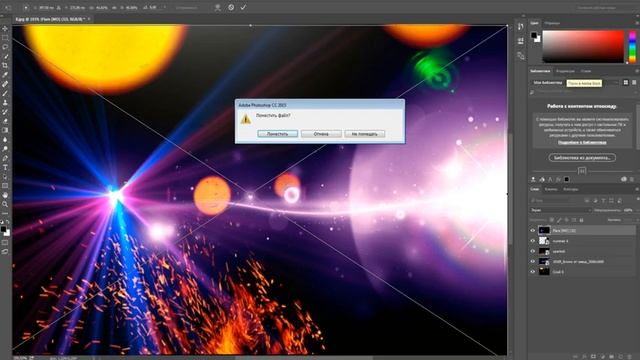Viewport: 640px width, 360px height.
Task: Select the Clone Stamp tool
Action: [5, 102]
